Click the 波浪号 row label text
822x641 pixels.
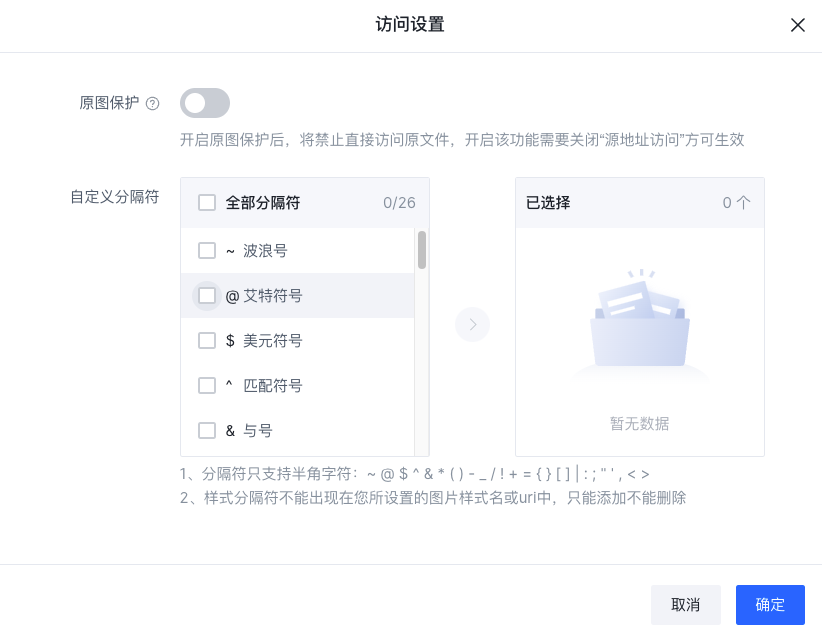[x=265, y=251]
